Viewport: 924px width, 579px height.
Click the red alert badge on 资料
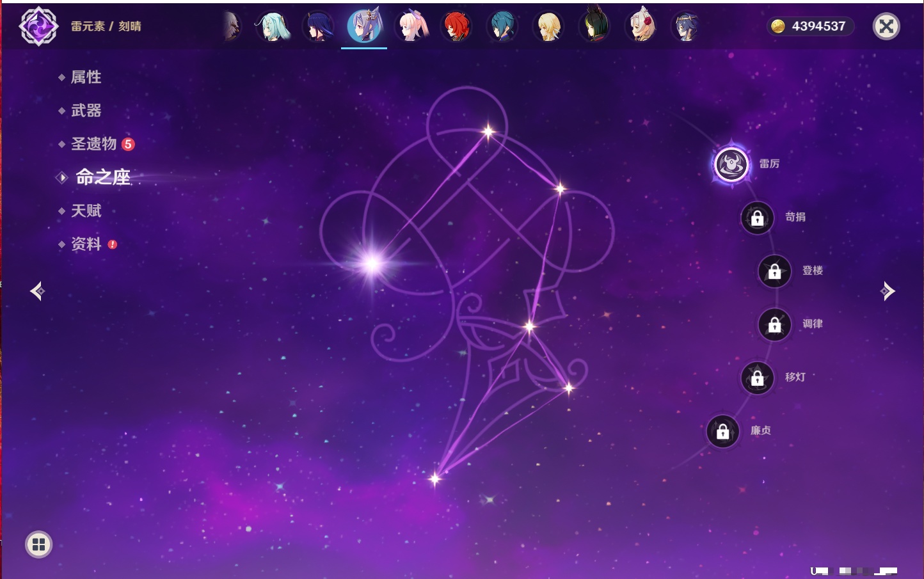point(113,244)
